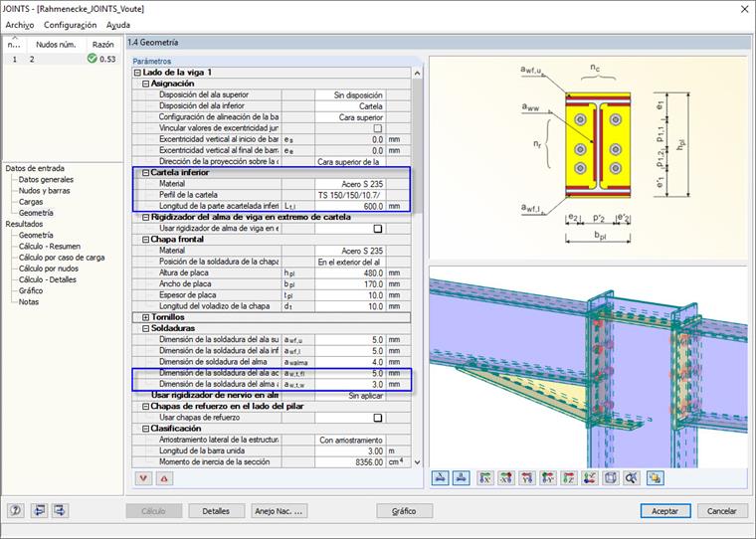Toggle the transparent cube display icon

pyautogui.click(x=611, y=478)
